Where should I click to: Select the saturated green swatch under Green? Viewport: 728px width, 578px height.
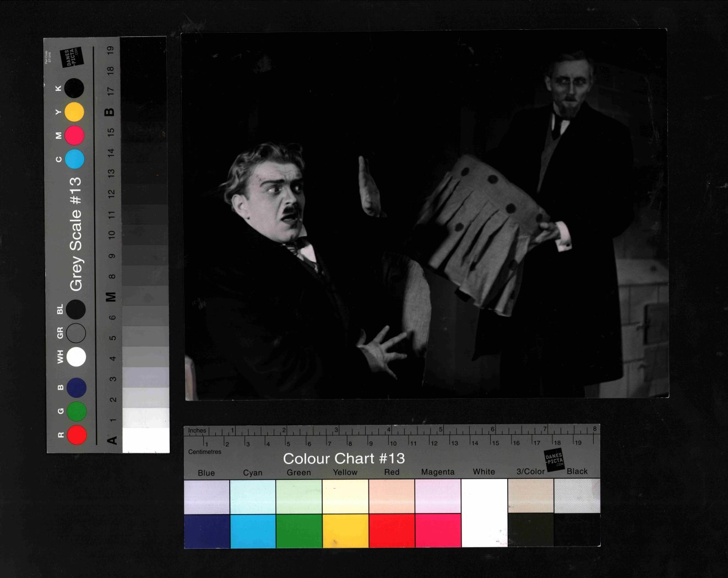(299, 531)
